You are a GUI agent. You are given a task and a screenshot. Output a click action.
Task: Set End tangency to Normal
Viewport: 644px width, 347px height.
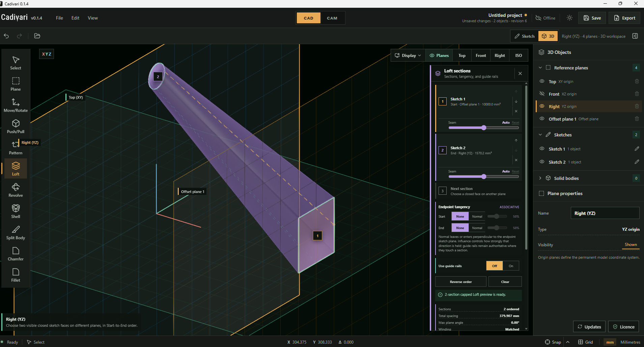477,228
